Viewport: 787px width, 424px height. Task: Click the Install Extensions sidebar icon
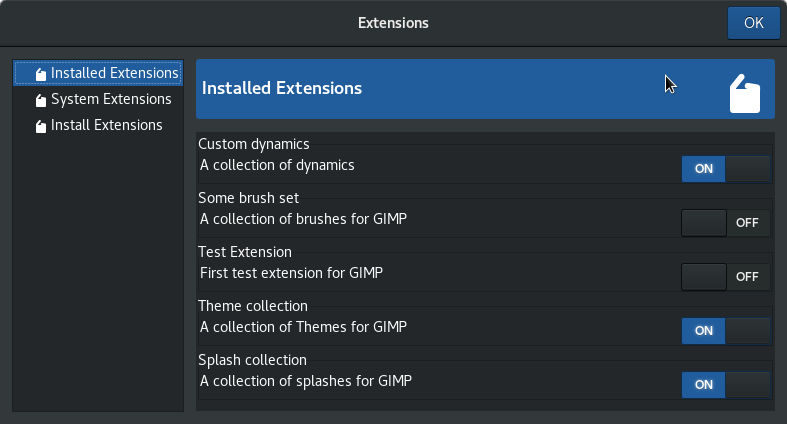pos(40,126)
